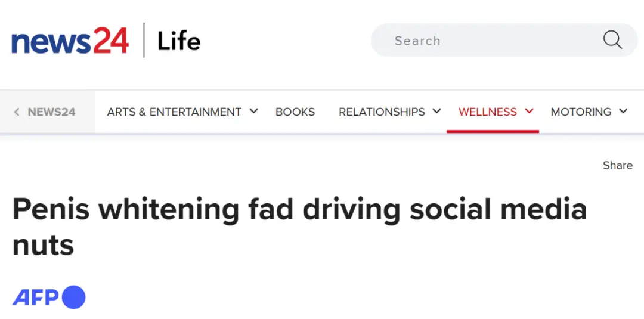Click the back chevron before NEWS24

pos(17,112)
